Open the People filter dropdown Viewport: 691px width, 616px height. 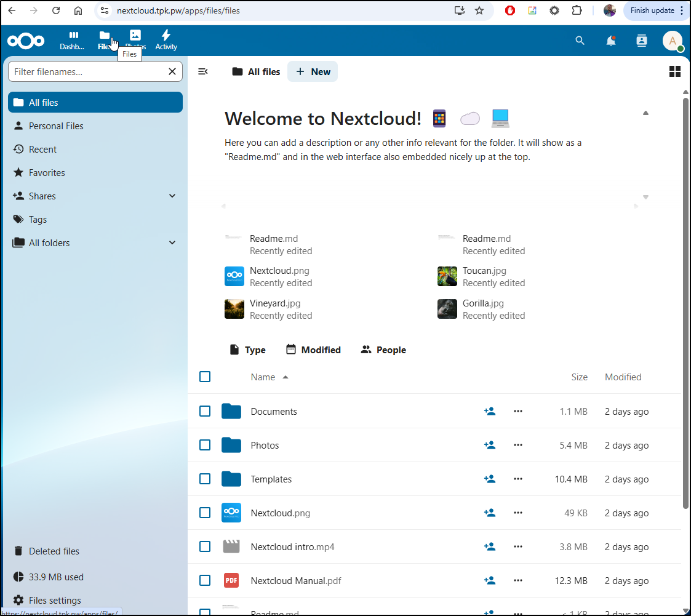point(383,350)
